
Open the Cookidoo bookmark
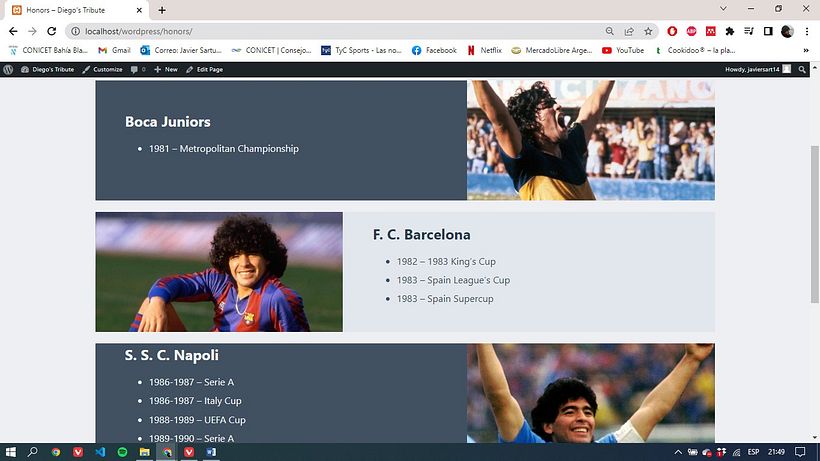click(x=694, y=50)
